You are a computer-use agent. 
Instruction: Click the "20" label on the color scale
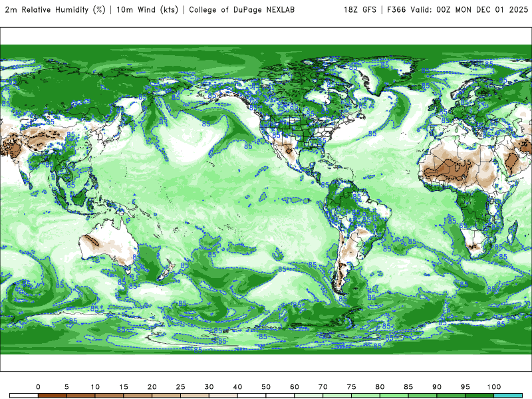pos(152,387)
